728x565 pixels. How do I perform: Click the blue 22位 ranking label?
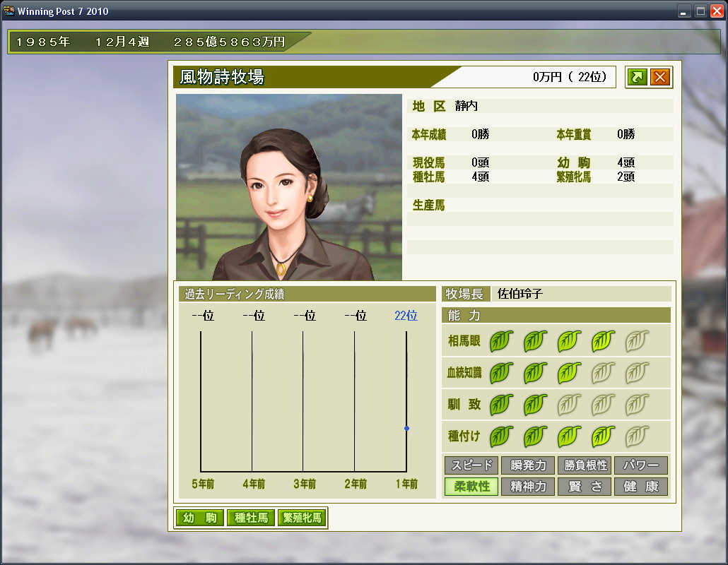pos(406,316)
